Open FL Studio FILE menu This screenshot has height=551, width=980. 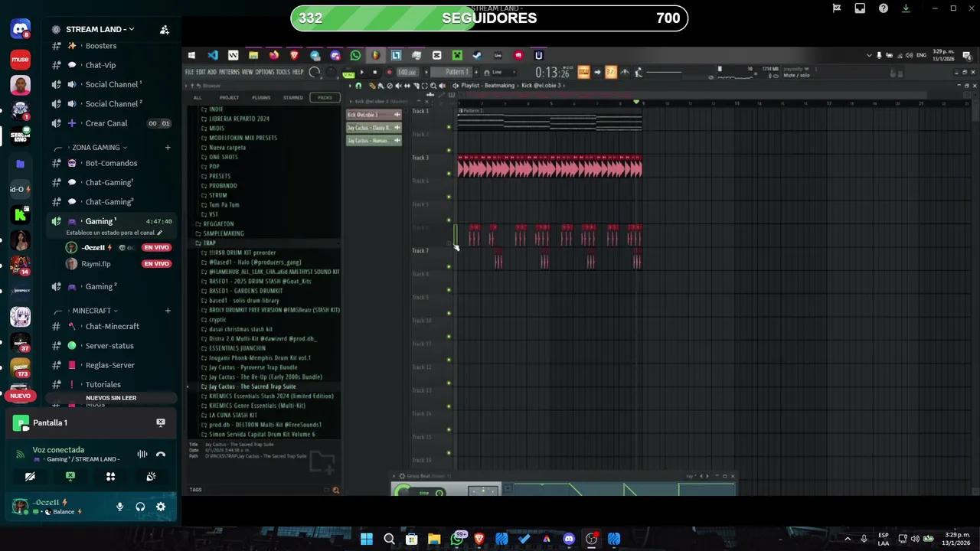pyautogui.click(x=189, y=72)
